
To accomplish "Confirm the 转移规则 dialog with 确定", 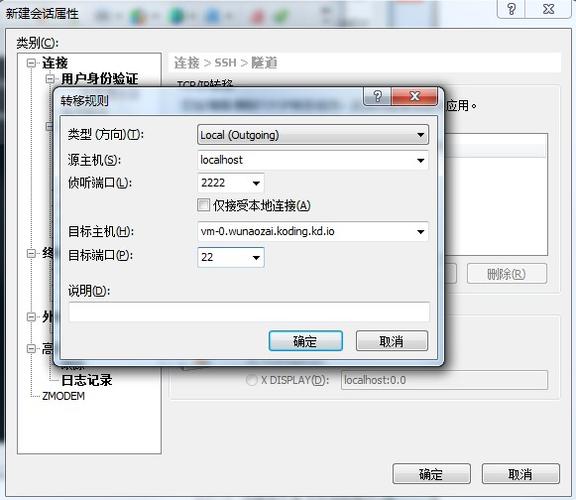I will point(306,341).
